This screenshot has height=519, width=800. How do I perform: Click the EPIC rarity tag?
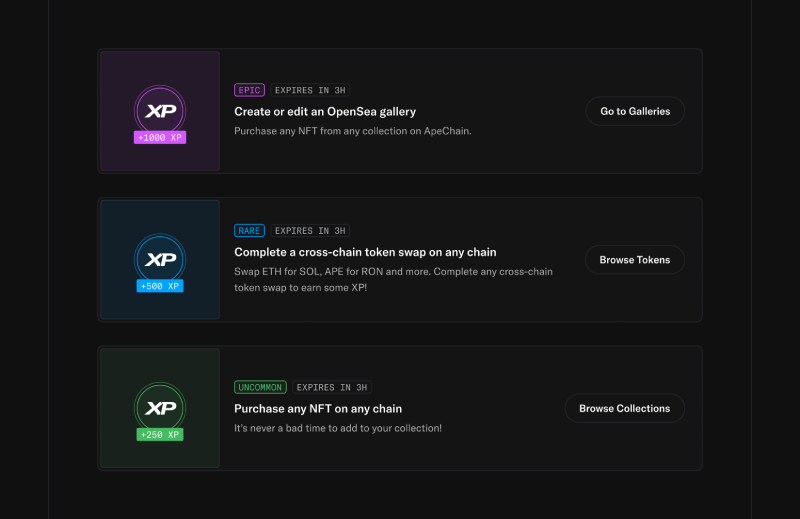[249, 90]
